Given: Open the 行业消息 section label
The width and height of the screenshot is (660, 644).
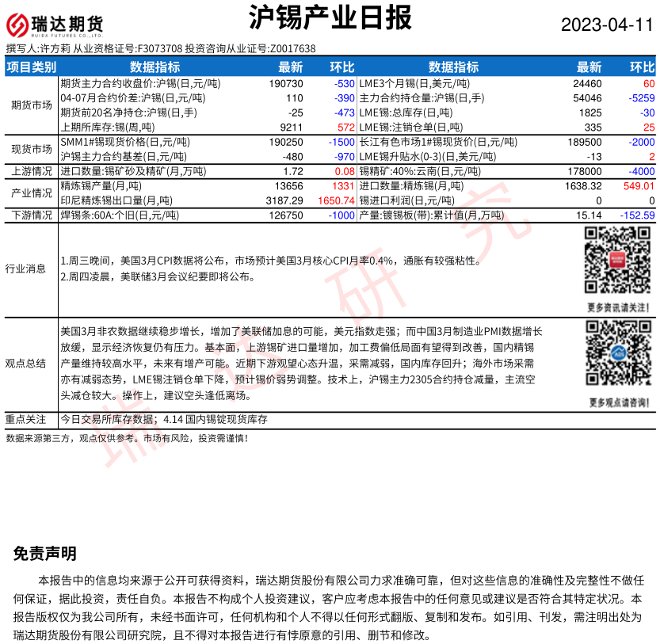Looking at the screenshot, I should [25, 269].
